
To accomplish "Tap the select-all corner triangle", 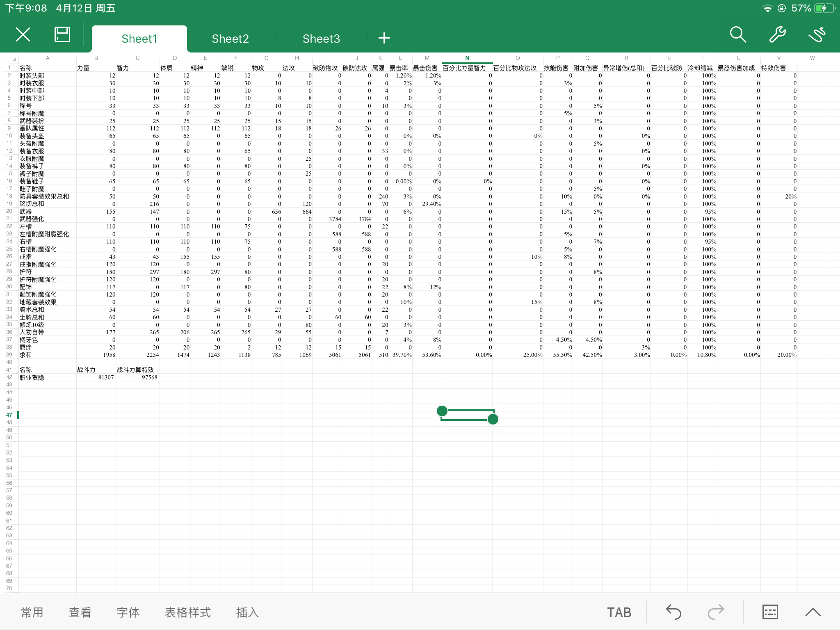I will click(14, 59).
